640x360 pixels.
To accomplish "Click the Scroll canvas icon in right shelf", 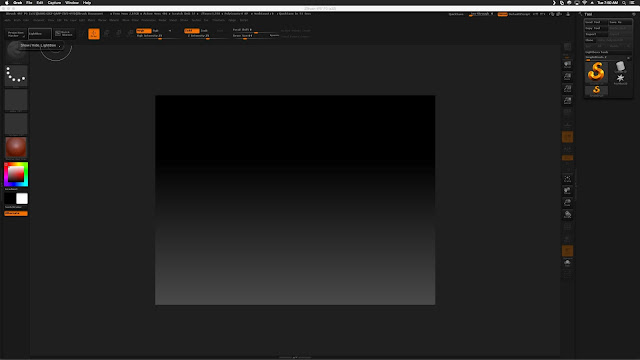I will [567, 64].
